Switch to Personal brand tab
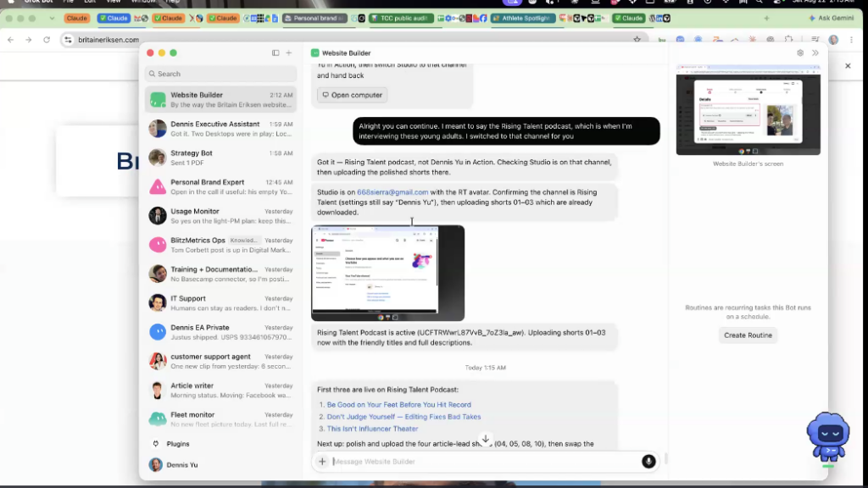This screenshot has width=868, height=488. (314, 19)
